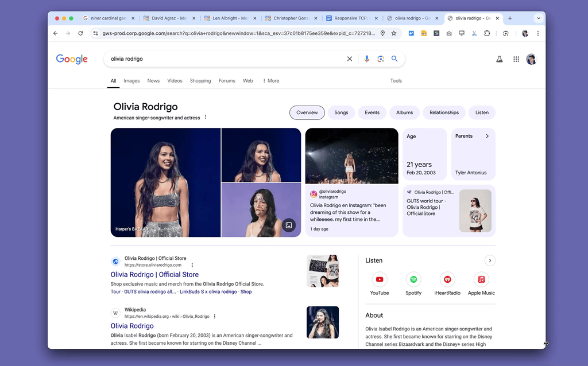Open the Tools search options
Image resolution: width=588 pixels, height=366 pixels.
coord(396,80)
